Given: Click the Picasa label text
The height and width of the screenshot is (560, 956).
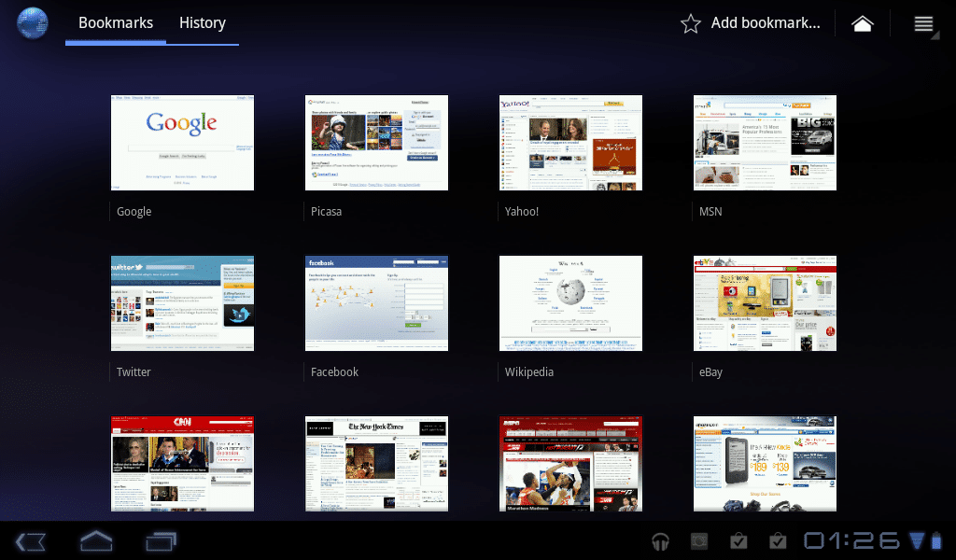Looking at the screenshot, I should pos(326,212).
